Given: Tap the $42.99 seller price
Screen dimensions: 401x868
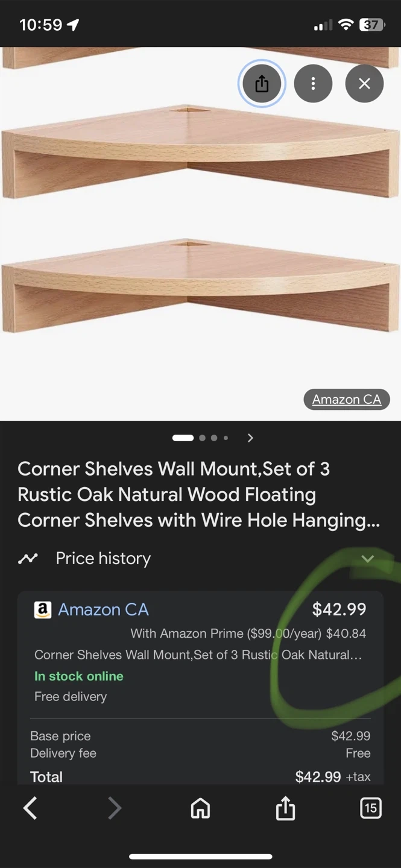Looking at the screenshot, I should coord(339,609).
